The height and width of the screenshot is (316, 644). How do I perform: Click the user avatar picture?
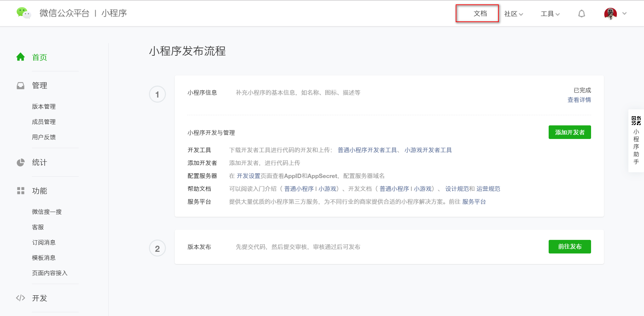point(610,14)
